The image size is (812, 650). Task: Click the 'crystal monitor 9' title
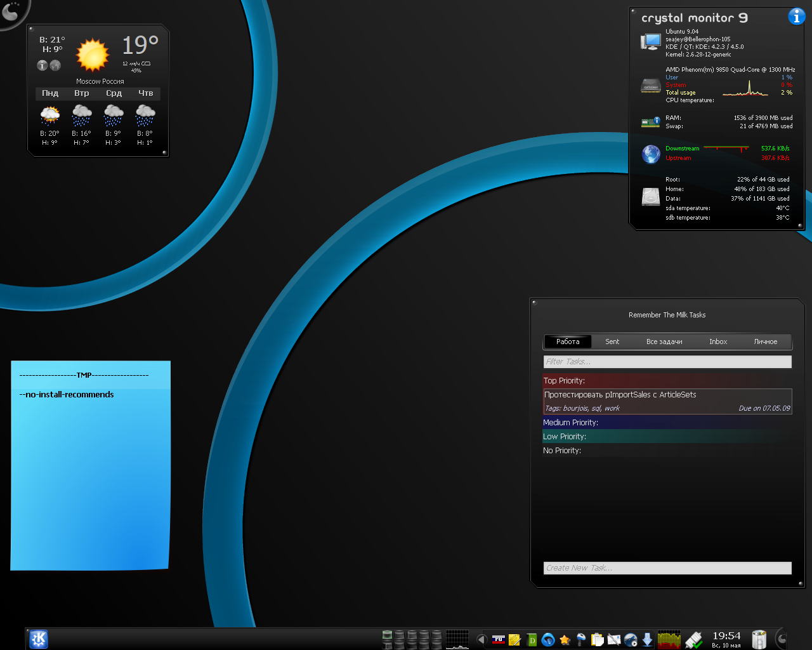pos(695,18)
